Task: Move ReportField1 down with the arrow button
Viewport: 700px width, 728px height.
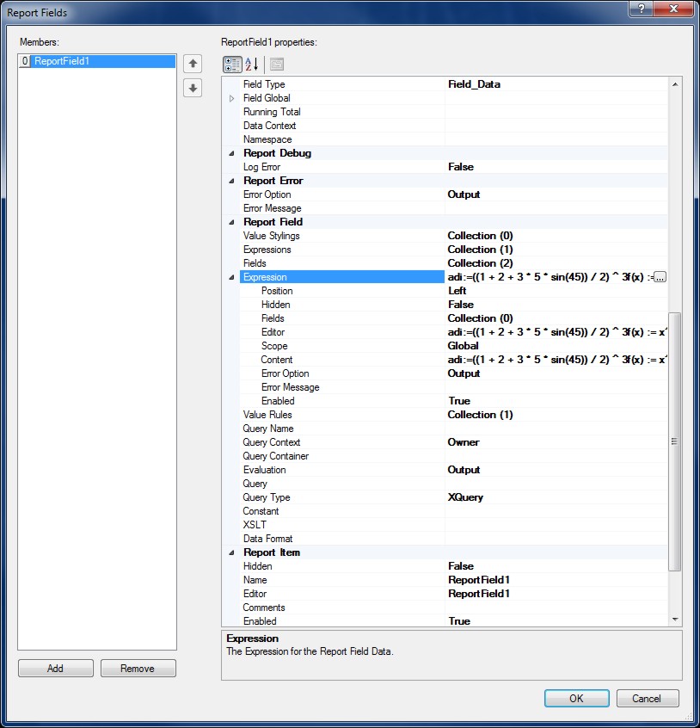Action: point(193,88)
